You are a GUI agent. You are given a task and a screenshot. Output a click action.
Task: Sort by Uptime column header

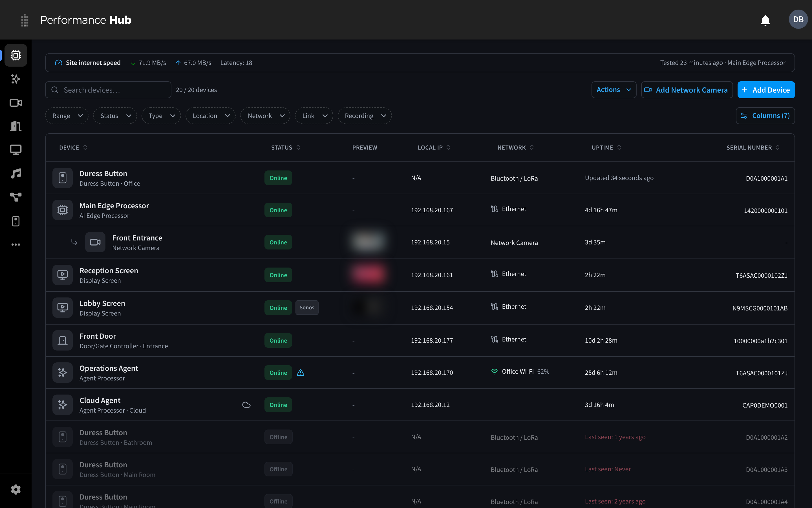pos(606,148)
